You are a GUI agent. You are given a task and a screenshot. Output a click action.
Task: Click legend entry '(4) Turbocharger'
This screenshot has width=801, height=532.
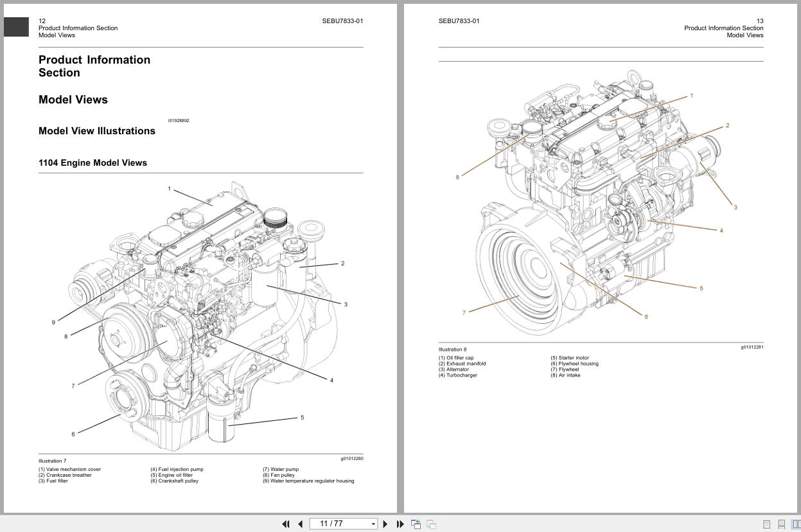(x=458, y=375)
